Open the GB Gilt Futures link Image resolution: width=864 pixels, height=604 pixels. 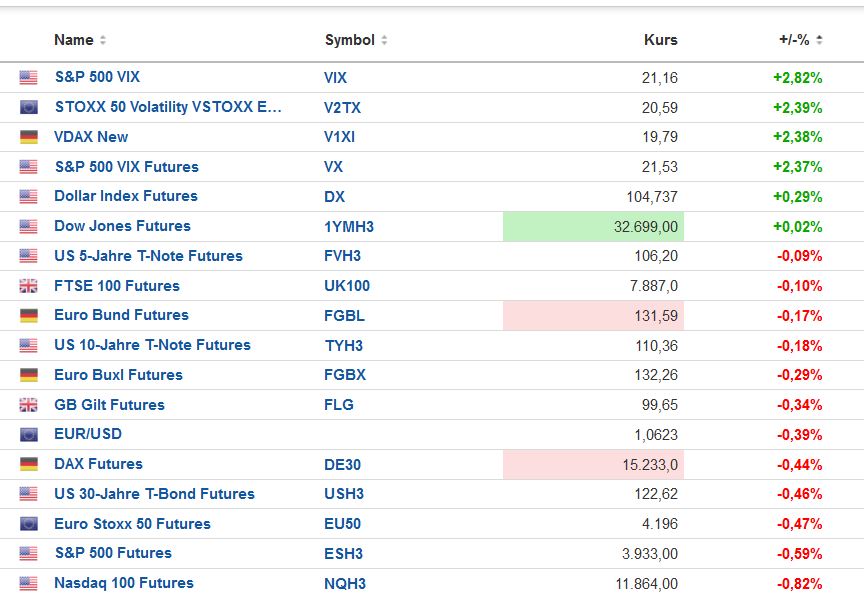click(109, 405)
